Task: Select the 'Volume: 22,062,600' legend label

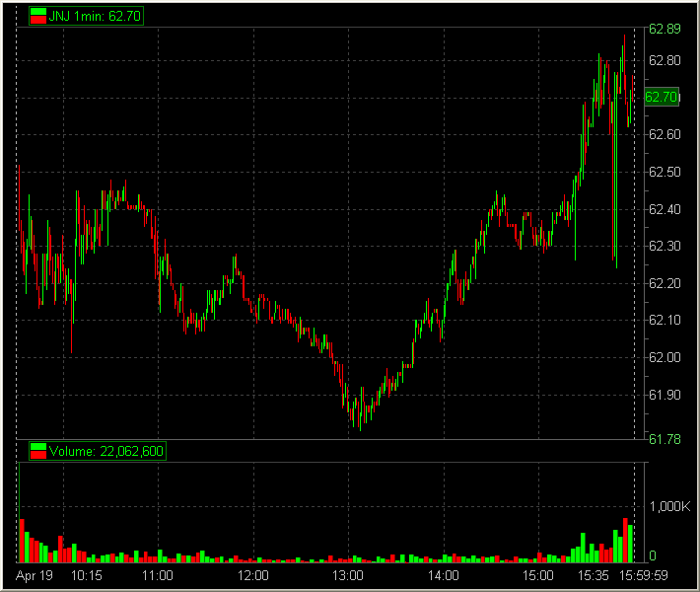Action: pyautogui.click(x=106, y=451)
